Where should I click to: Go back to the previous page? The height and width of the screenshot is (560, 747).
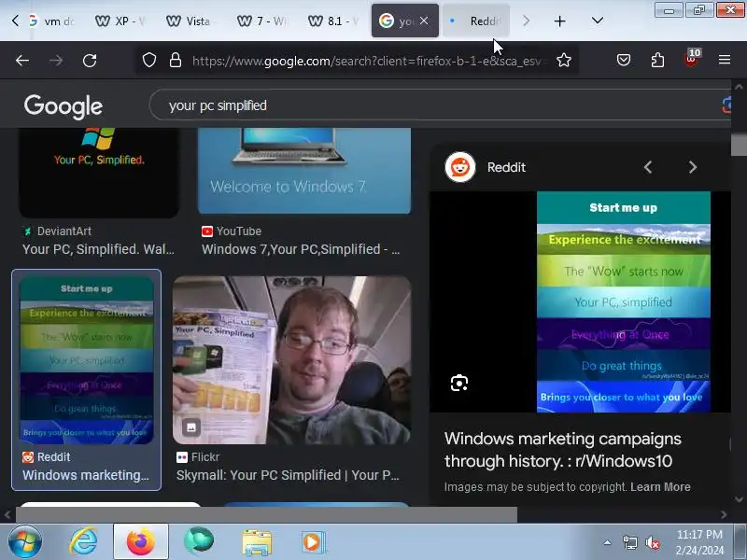click(x=22, y=61)
